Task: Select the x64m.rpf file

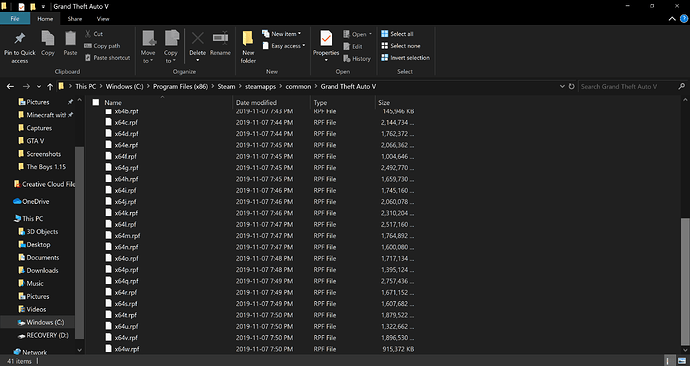Action: [127, 236]
